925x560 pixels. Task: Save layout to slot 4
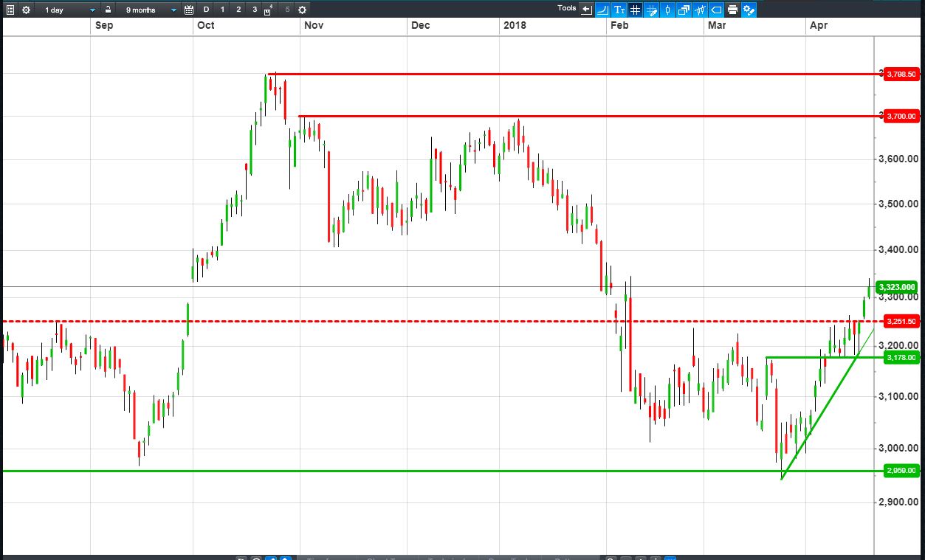tap(269, 10)
